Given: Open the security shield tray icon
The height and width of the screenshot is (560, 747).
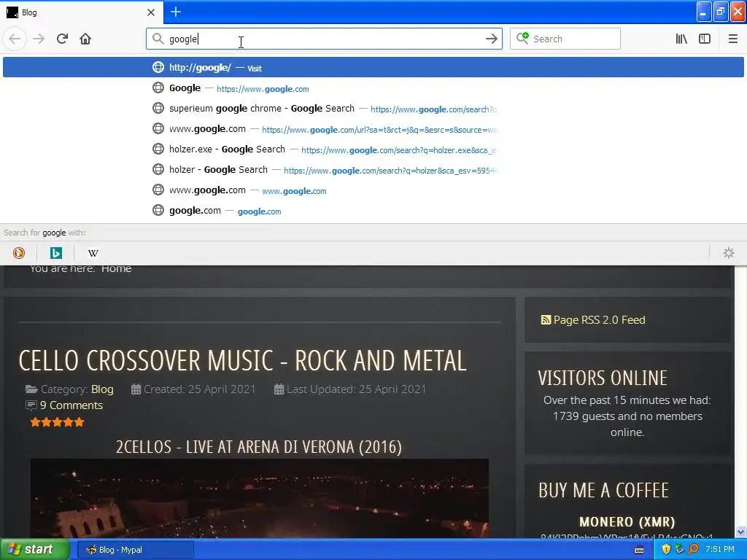Looking at the screenshot, I should point(666,550).
